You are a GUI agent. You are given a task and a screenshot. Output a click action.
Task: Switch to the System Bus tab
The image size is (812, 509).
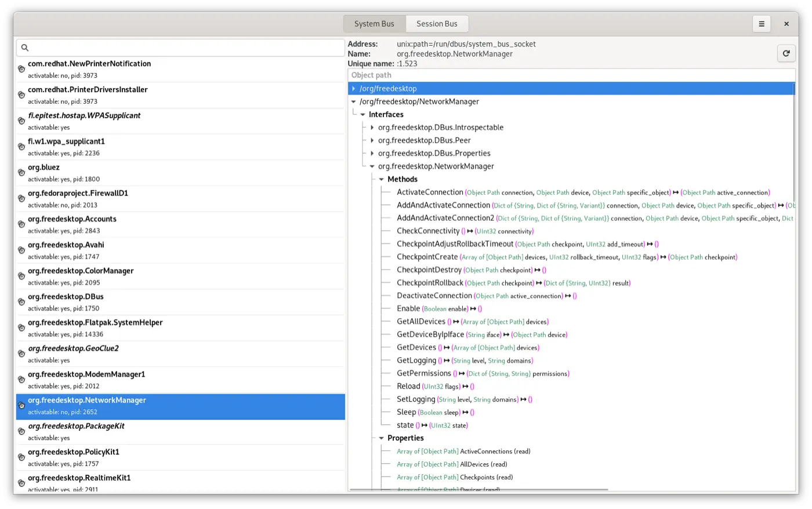[x=374, y=24]
